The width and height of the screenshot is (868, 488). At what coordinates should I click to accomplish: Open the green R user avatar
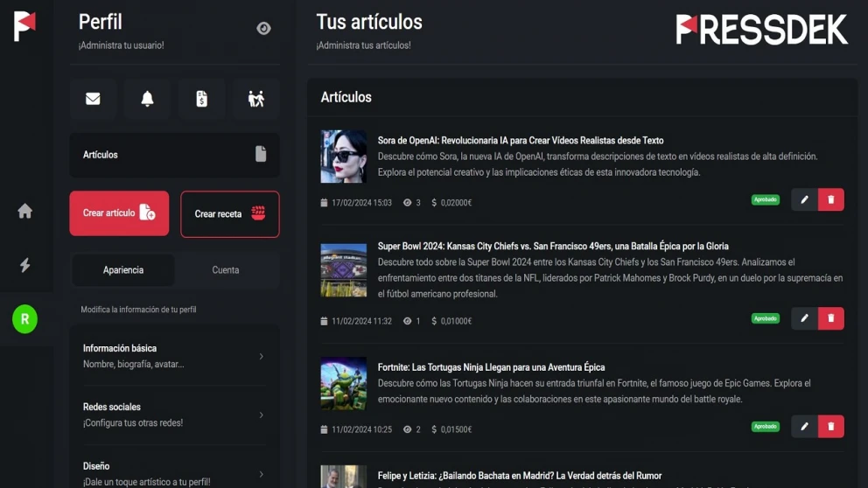24,319
